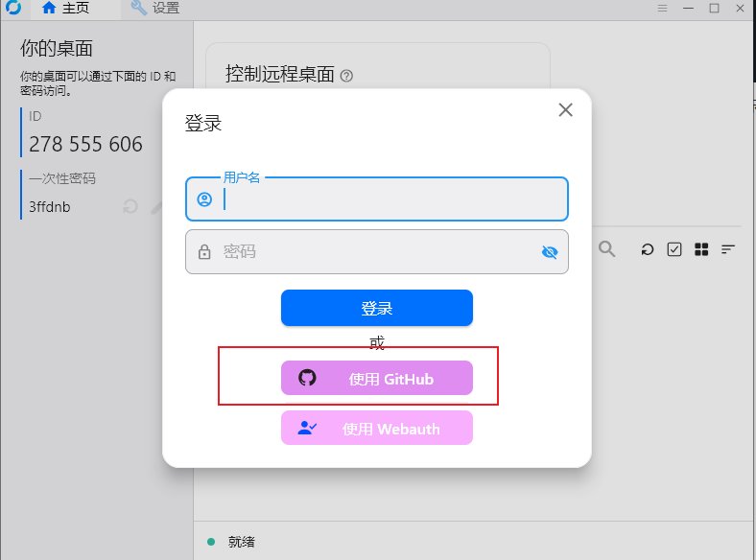Click the refresh one-time password icon
The height and width of the screenshot is (560, 756).
pos(130,206)
